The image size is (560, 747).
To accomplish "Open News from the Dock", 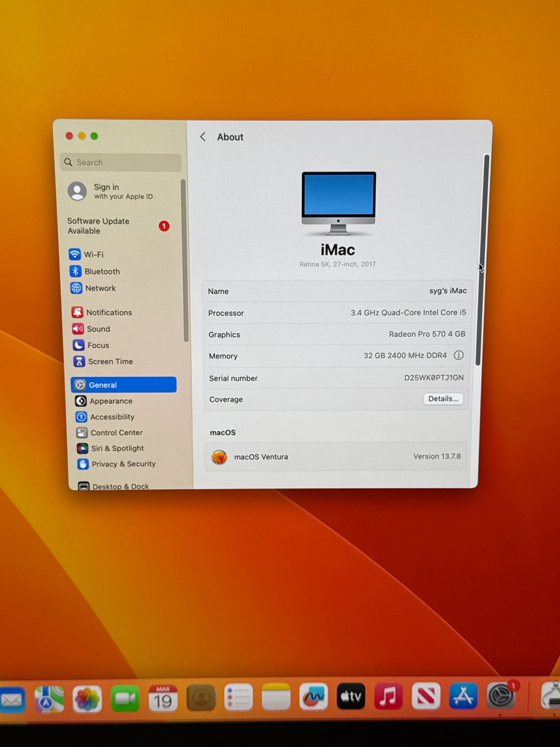I will coord(426,697).
